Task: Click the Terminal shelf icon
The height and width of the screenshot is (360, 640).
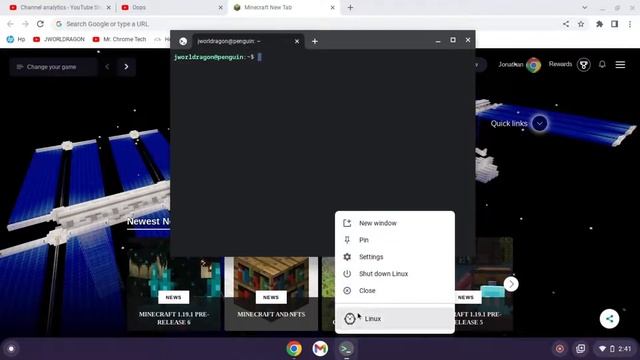Action: pos(346,349)
